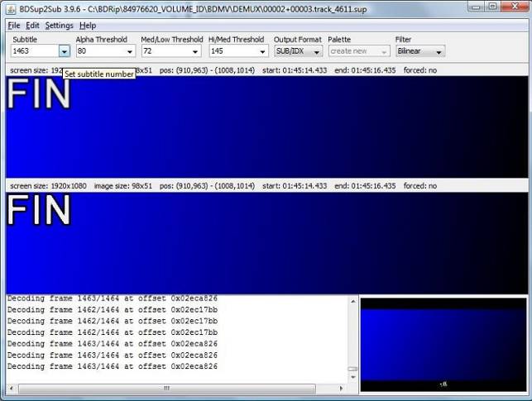Viewport: 532px width, 401px height.
Task: Click the horizontal scrollbar thumb in log
Action: [x=167, y=388]
